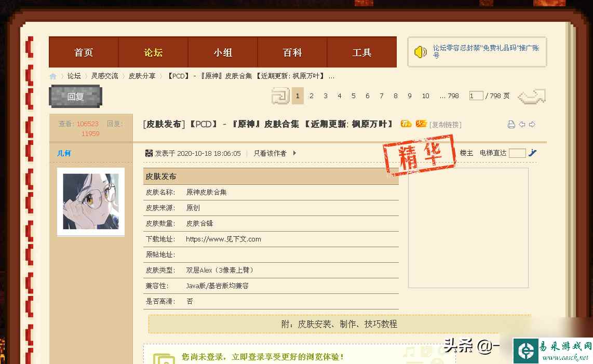The width and height of the screenshot is (593, 364).
Task: Click the return-to-first-page swirl icon
Action: (280, 96)
